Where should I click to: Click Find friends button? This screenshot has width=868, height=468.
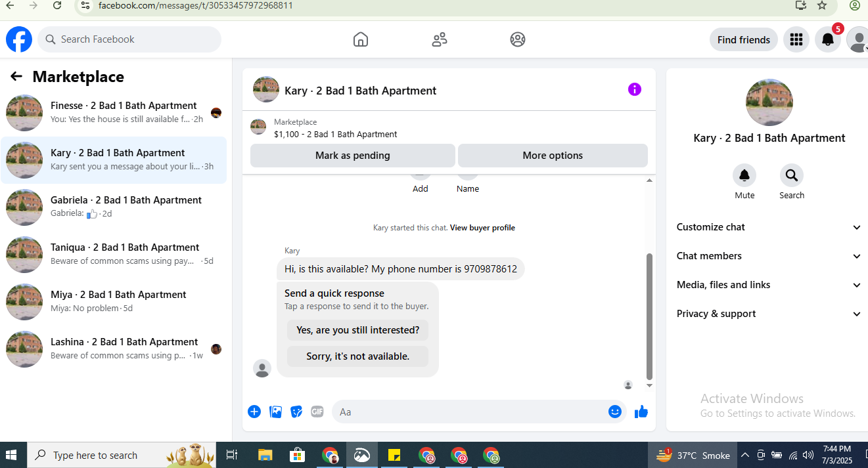pos(744,39)
